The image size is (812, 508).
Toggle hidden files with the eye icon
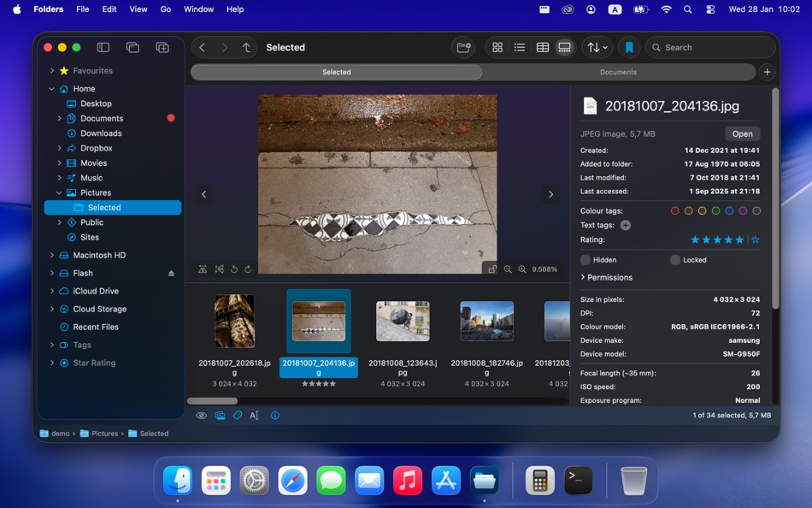[x=201, y=416]
